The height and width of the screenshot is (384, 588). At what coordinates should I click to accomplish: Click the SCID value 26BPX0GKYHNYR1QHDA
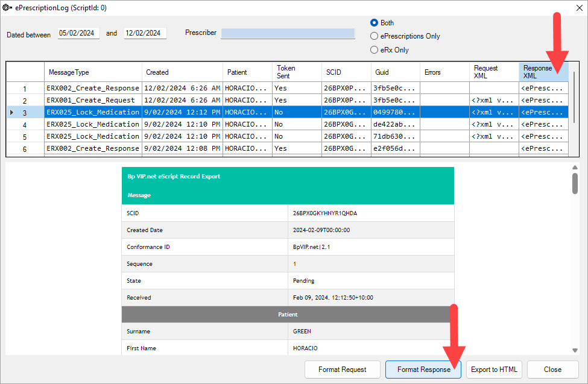[x=324, y=213]
